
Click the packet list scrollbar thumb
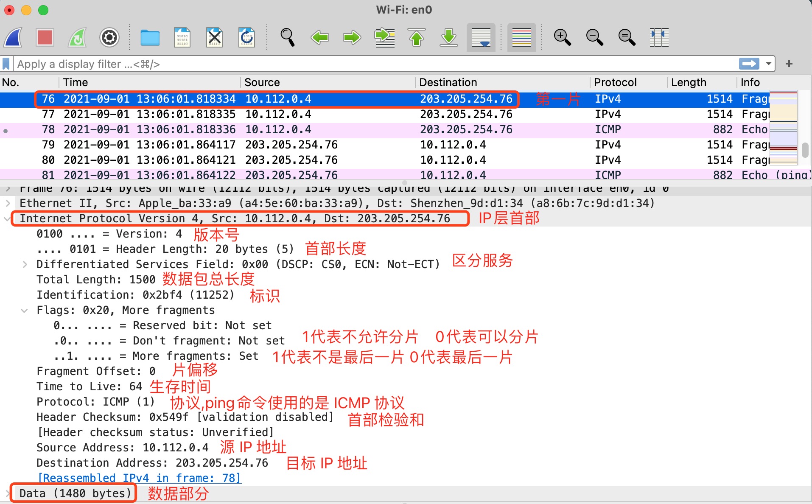[805, 150]
